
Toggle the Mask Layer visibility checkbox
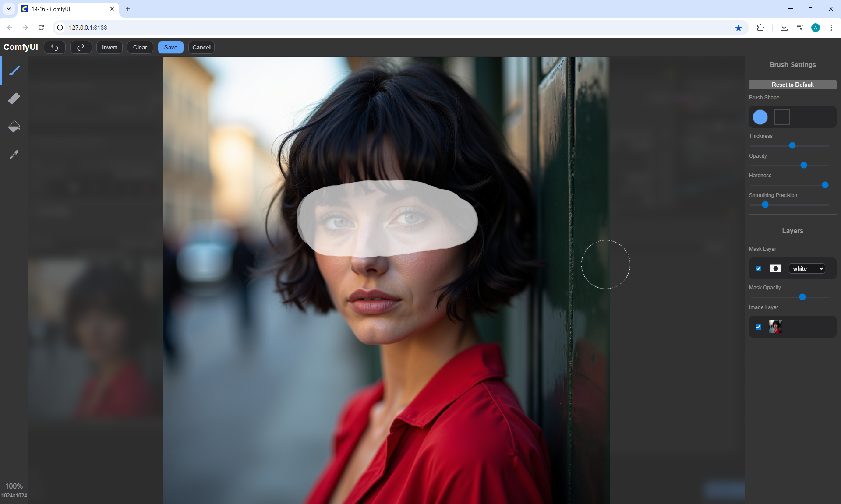tap(758, 268)
